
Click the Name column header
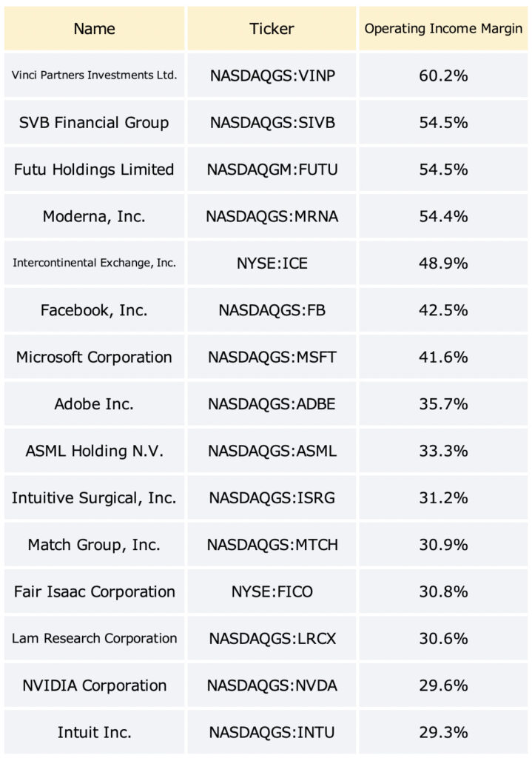(x=94, y=29)
